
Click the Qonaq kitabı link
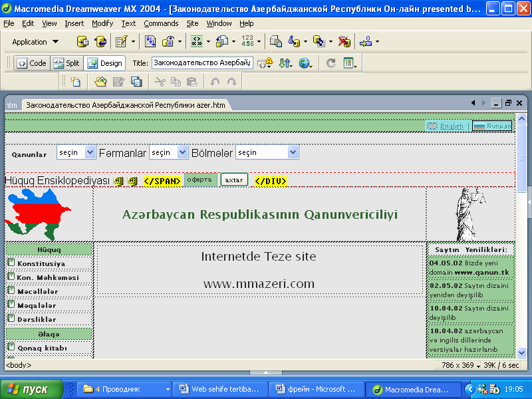click(42, 348)
